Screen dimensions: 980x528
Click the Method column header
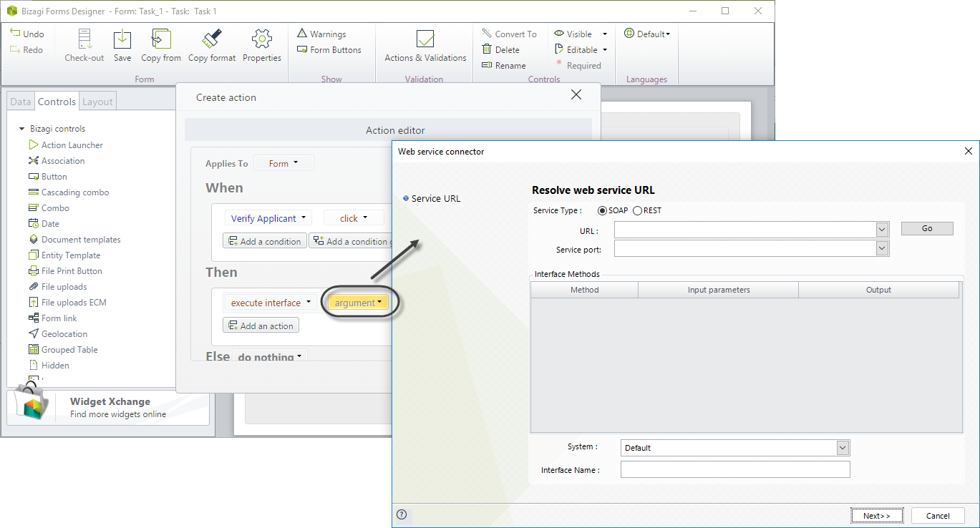(x=585, y=290)
